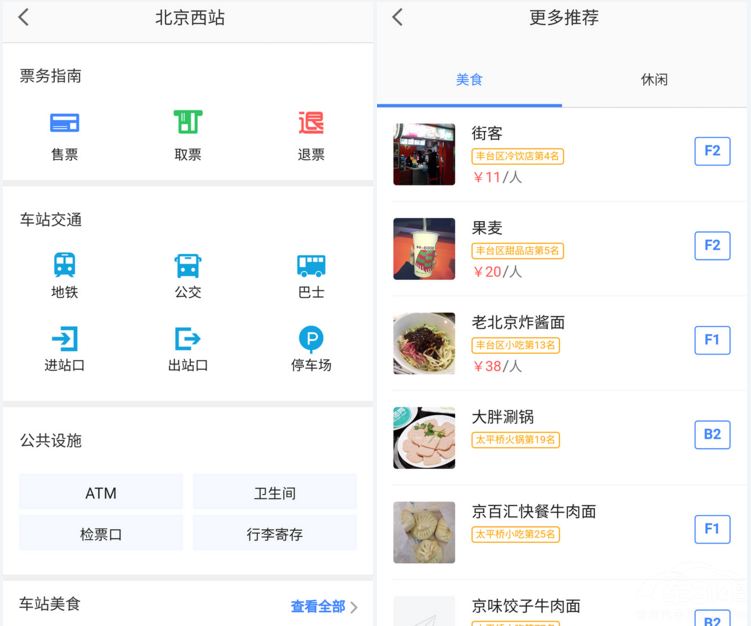Select the 行李寄存 luggage storage button
The height and width of the screenshot is (626, 751).
[x=275, y=534]
